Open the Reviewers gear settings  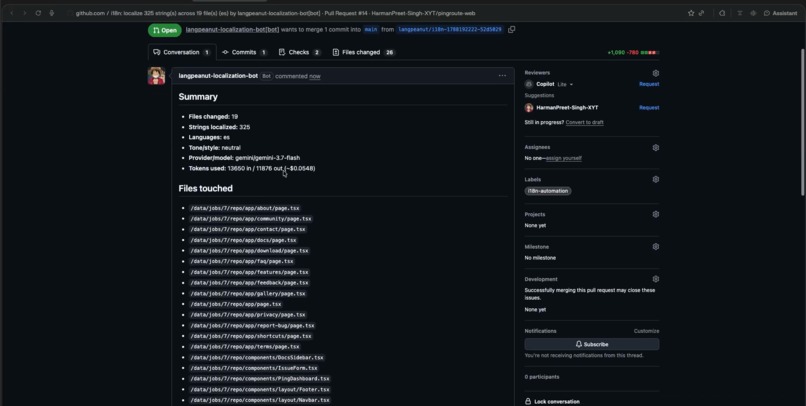(x=655, y=73)
